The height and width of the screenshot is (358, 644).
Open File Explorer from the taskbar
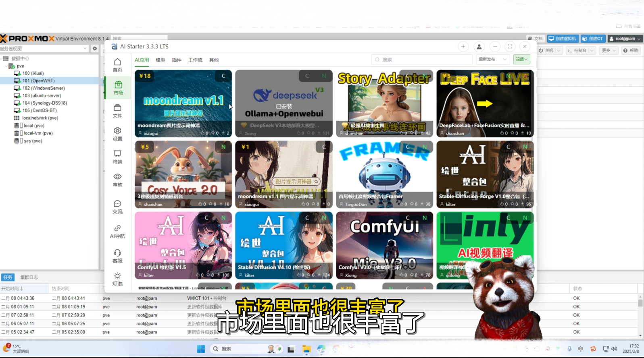[306, 349]
